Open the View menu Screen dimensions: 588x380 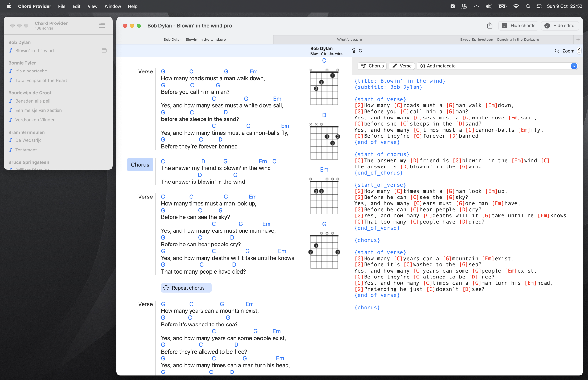[92, 6]
